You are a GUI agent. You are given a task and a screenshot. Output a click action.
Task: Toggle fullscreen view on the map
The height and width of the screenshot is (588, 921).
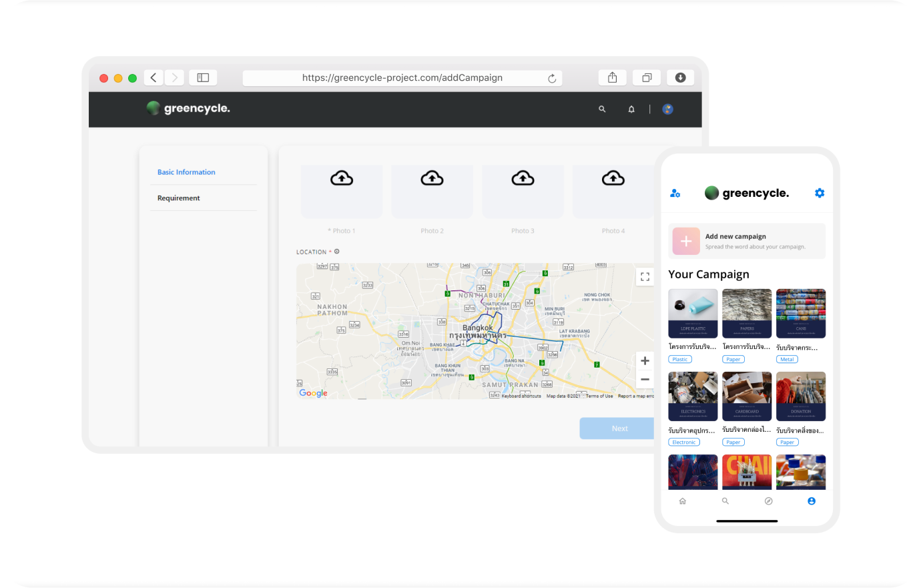click(645, 277)
